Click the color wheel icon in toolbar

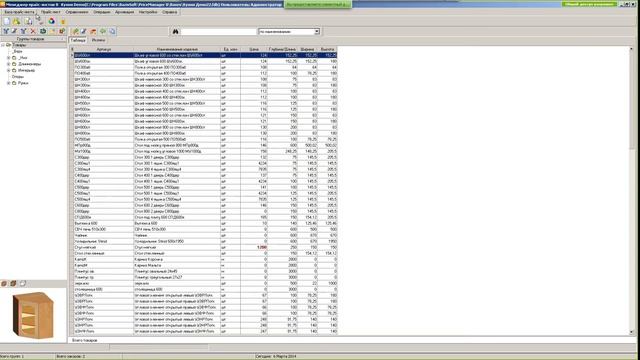point(51,21)
